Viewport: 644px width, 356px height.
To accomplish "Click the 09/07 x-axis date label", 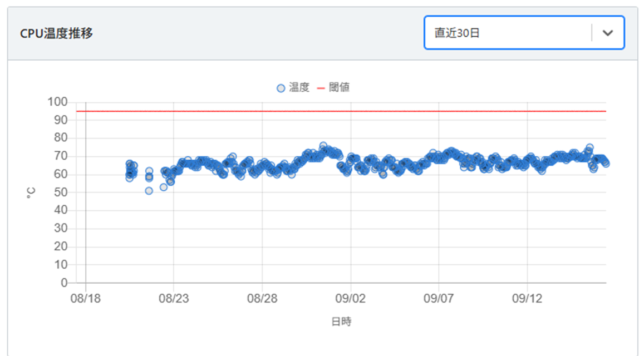I will click(x=439, y=299).
